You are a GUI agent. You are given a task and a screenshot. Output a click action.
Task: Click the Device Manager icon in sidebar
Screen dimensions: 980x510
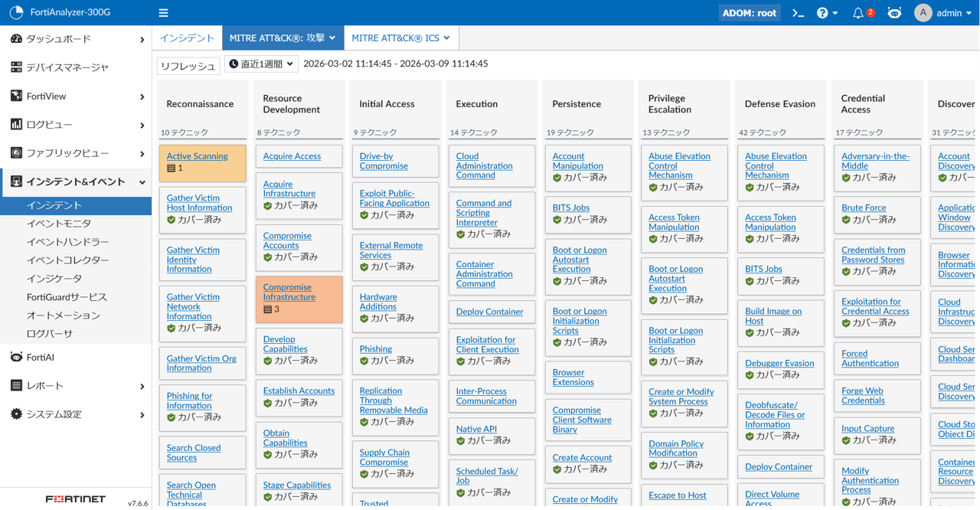pyautogui.click(x=16, y=67)
